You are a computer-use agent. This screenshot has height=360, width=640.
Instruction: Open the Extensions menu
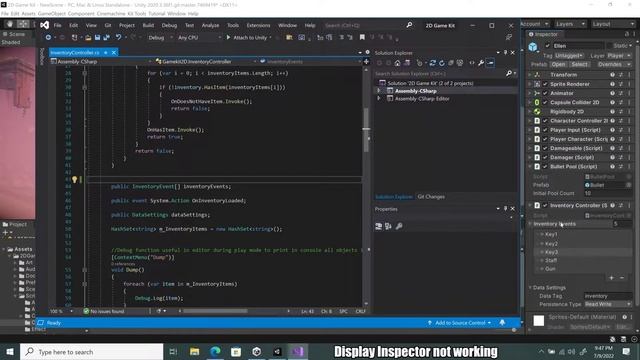click(x=258, y=25)
